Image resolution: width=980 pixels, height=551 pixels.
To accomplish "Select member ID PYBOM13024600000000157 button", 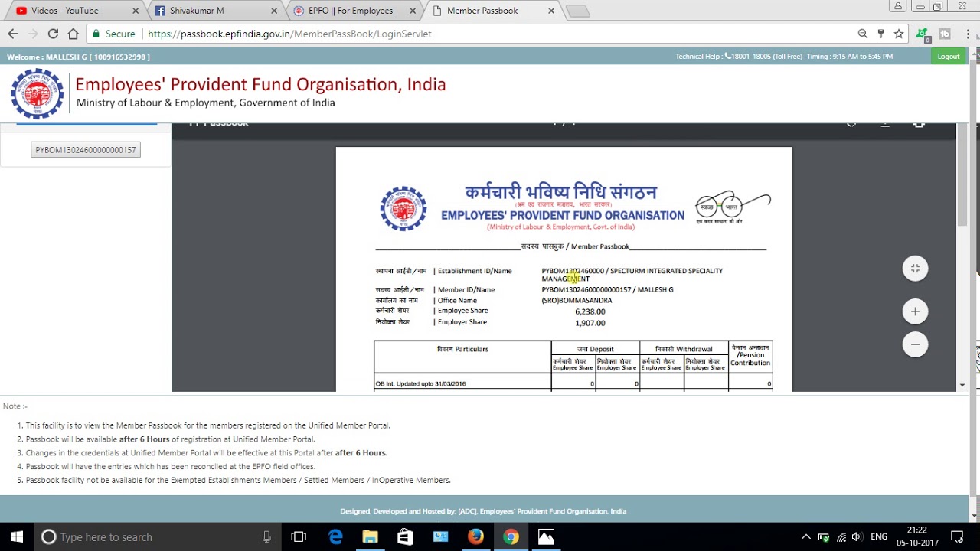I will coord(86,150).
